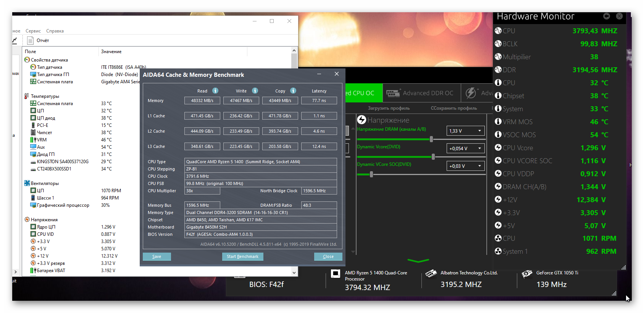Click the RAM icon on Advanced DDR OC tab
The image size is (644, 313).
393,93
